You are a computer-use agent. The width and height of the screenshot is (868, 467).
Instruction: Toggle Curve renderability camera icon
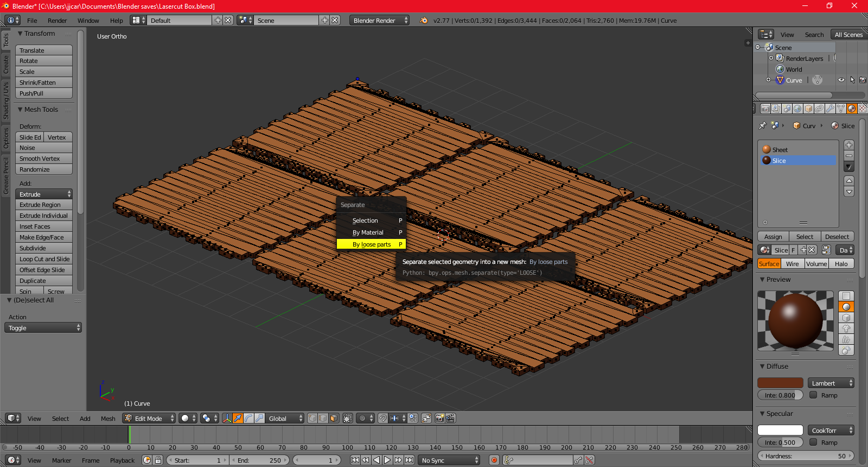pyautogui.click(x=863, y=80)
